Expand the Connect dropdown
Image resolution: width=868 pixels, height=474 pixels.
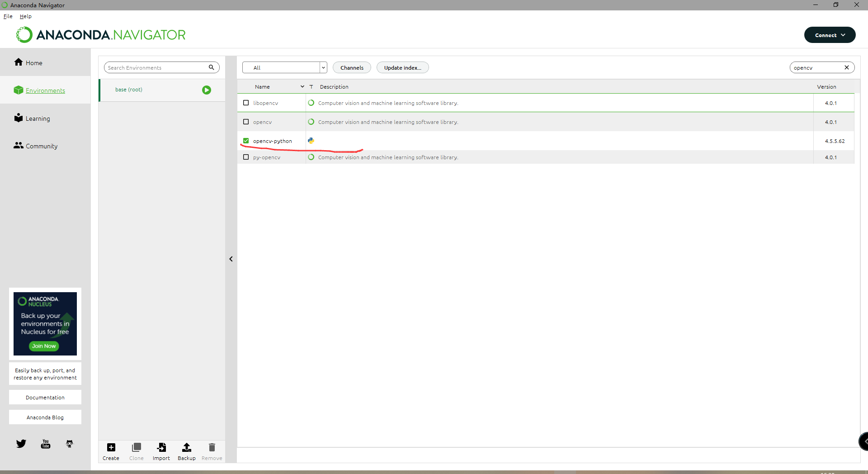830,35
